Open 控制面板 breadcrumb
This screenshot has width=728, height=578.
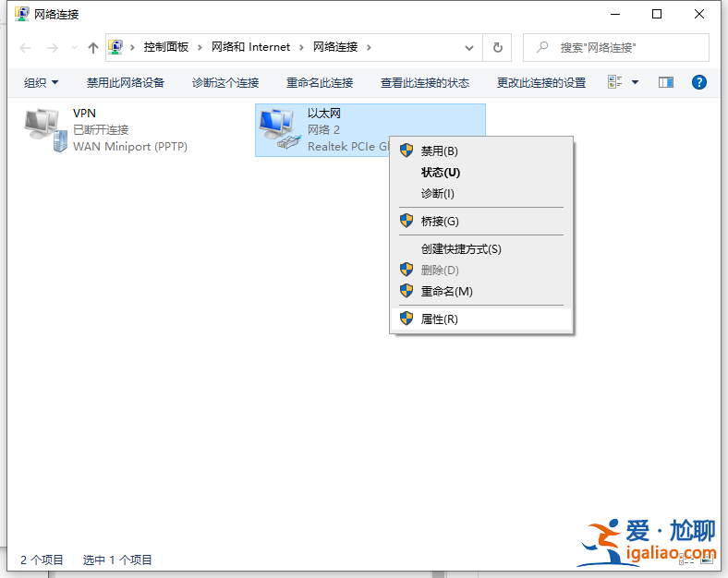coord(165,47)
